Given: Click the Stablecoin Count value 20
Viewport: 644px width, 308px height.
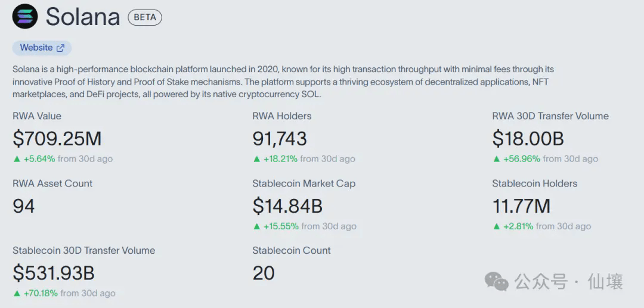Looking at the screenshot, I should tap(264, 273).
